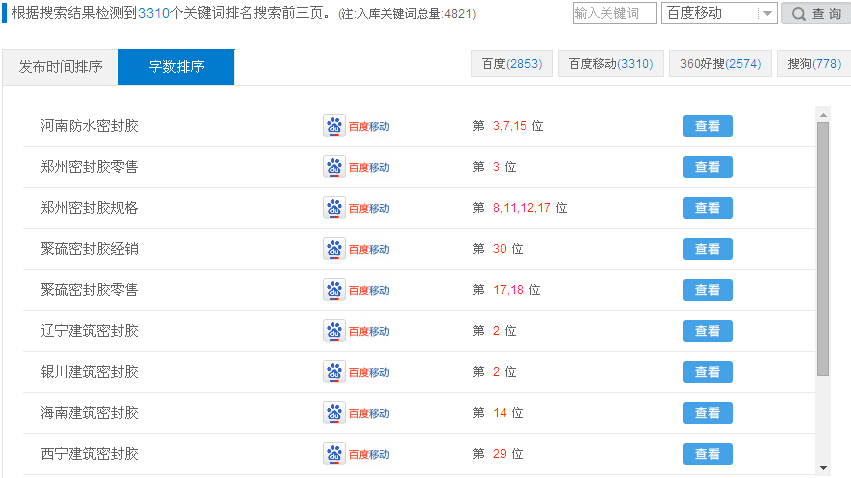Click 查看 button in 西宁建筑密封胶 row

[x=708, y=454]
